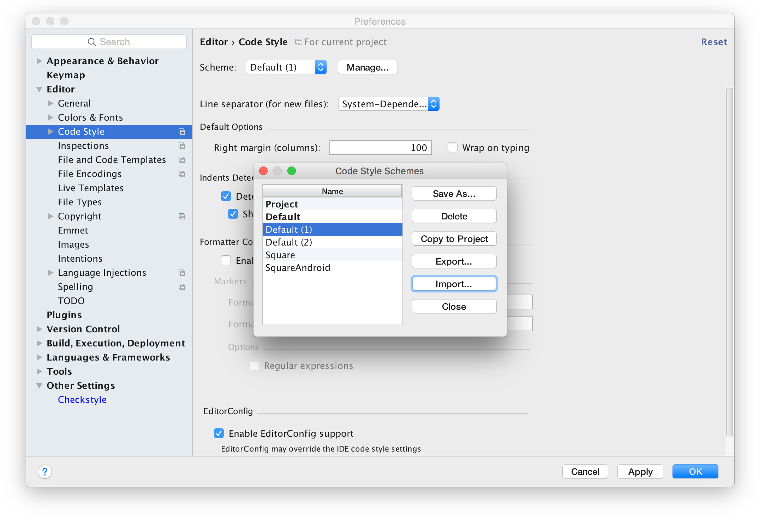Click the search magnifier icon
771x532 pixels.
click(91, 42)
